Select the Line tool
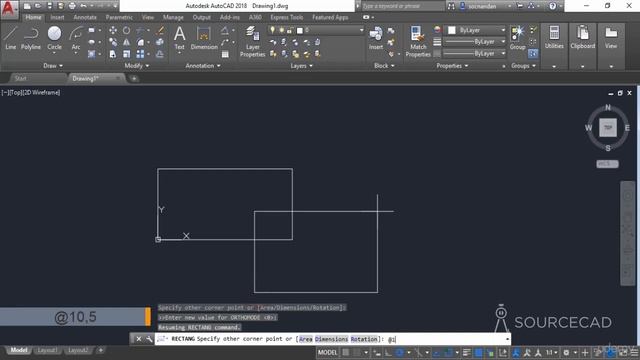 coord(10,38)
